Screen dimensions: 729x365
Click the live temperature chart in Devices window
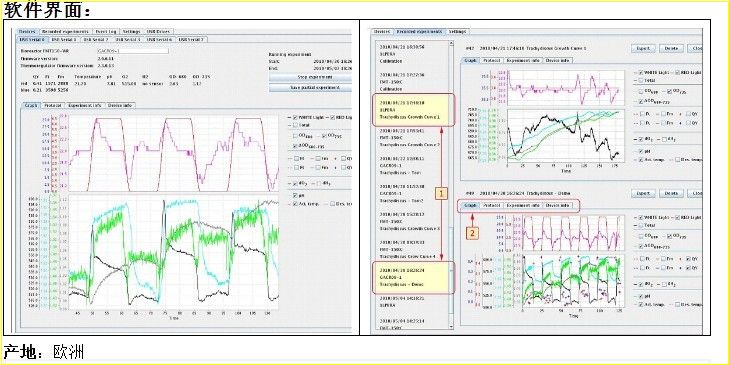click(x=173, y=153)
